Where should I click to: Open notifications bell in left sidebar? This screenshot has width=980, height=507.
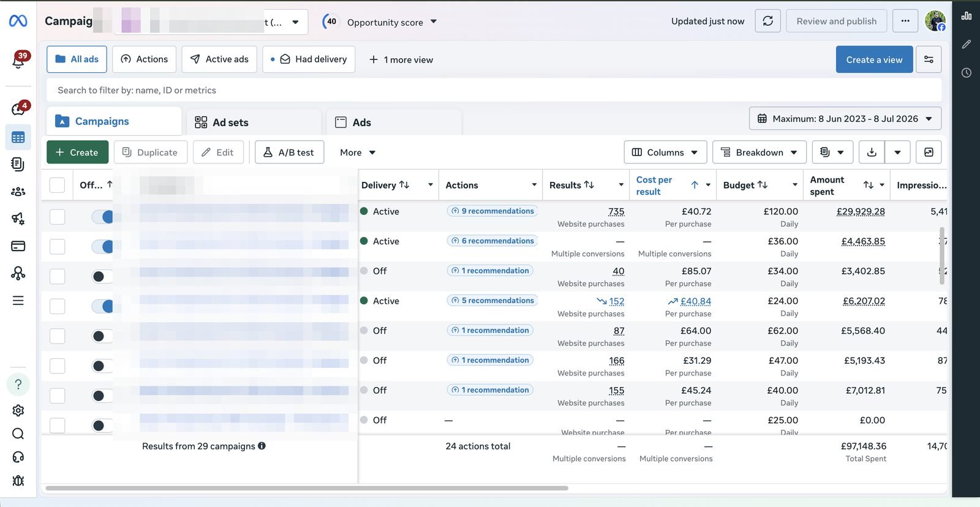[18, 60]
